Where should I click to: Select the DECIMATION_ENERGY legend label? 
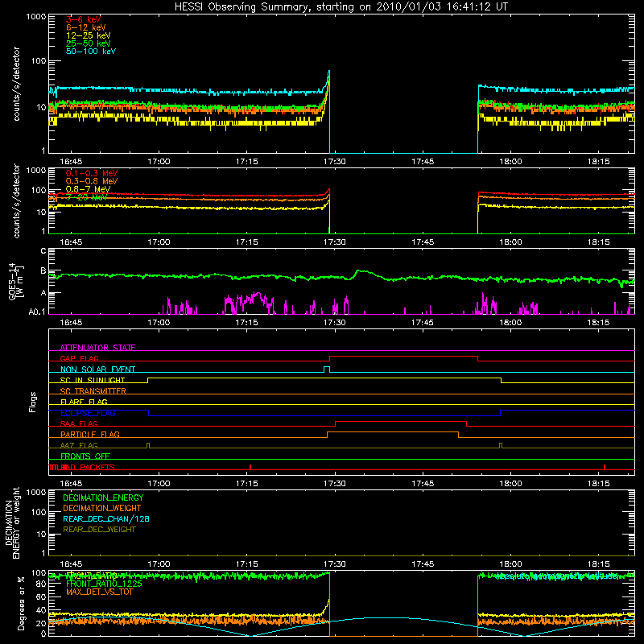pyautogui.click(x=103, y=497)
